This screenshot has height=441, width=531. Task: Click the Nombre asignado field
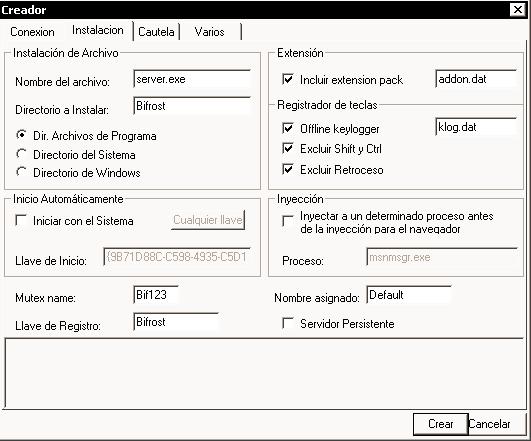(x=409, y=295)
